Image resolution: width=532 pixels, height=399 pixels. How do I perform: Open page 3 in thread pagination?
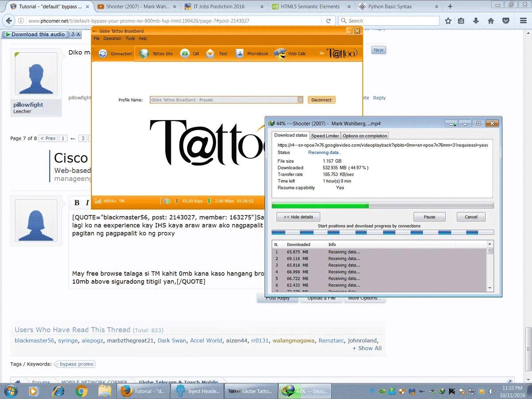(x=82, y=138)
